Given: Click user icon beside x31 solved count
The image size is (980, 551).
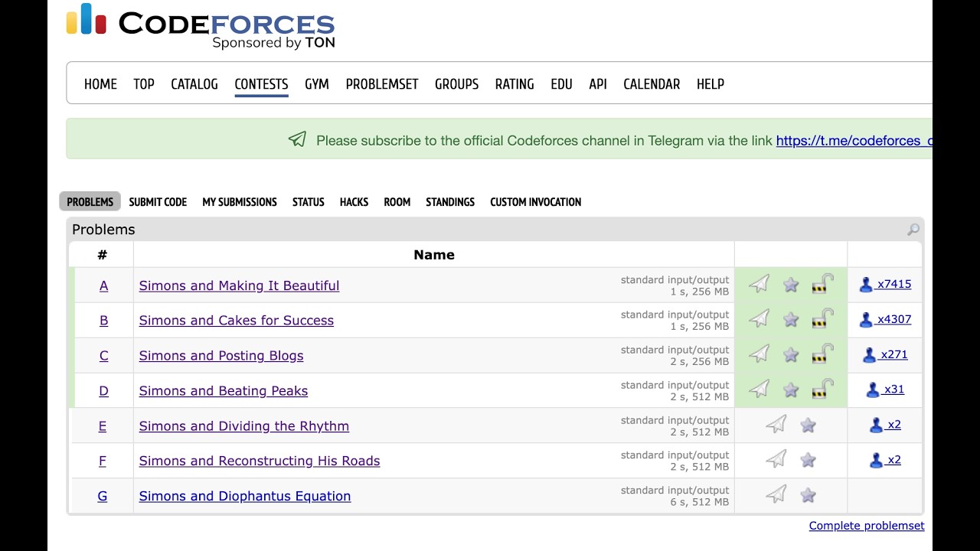Looking at the screenshot, I should click(x=873, y=390).
